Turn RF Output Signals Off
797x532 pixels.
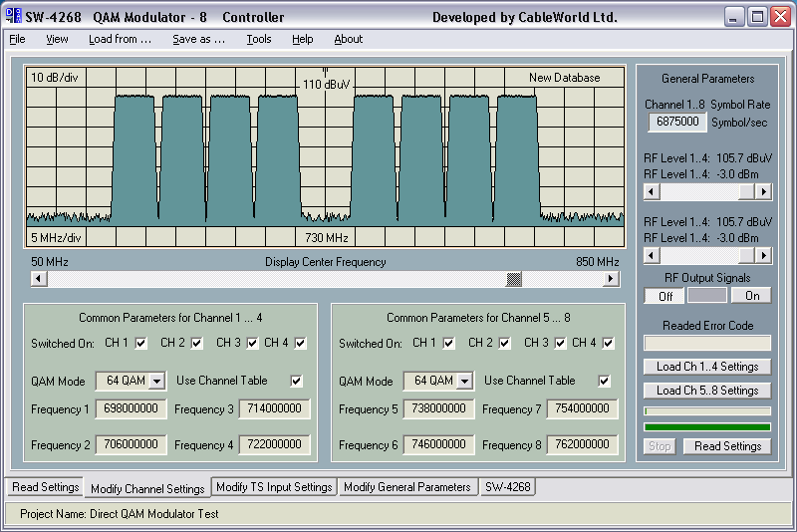coord(664,296)
